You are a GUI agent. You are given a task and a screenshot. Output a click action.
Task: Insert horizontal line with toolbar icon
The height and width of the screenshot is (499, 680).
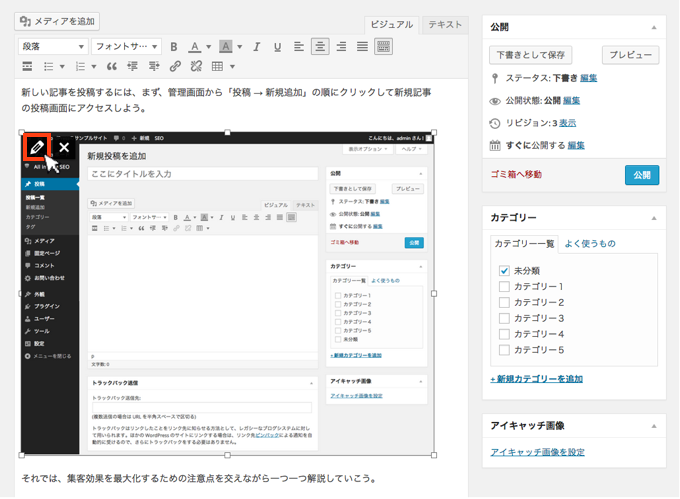[x=27, y=66]
